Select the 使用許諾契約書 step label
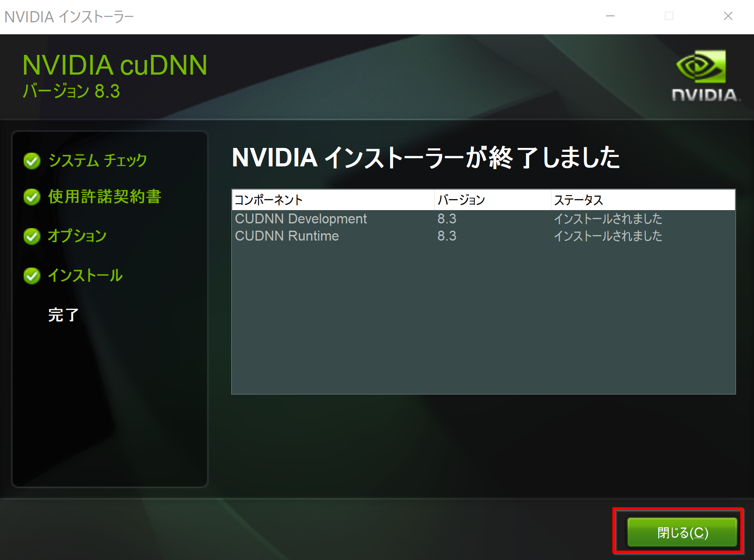The width and height of the screenshot is (754, 560). [x=105, y=197]
